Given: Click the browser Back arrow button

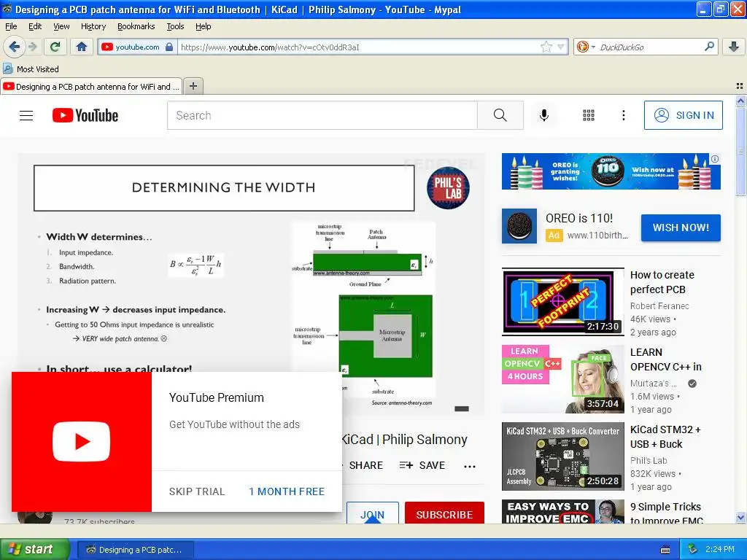Looking at the screenshot, I should pos(15,47).
